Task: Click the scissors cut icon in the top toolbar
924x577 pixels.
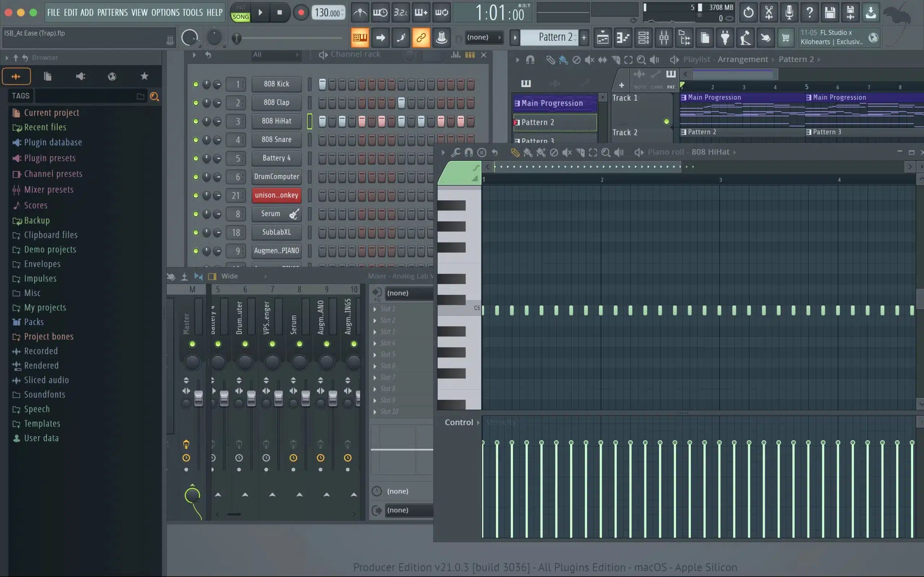Action: pyautogui.click(x=769, y=12)
